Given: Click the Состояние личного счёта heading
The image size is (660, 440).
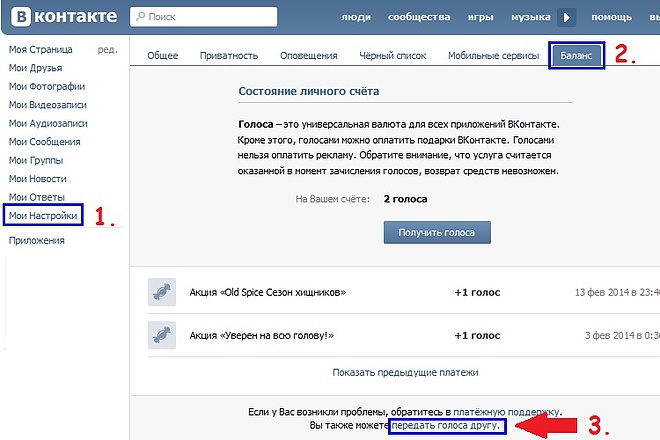Looking at the screenshot, I should (x=309, y=91).
